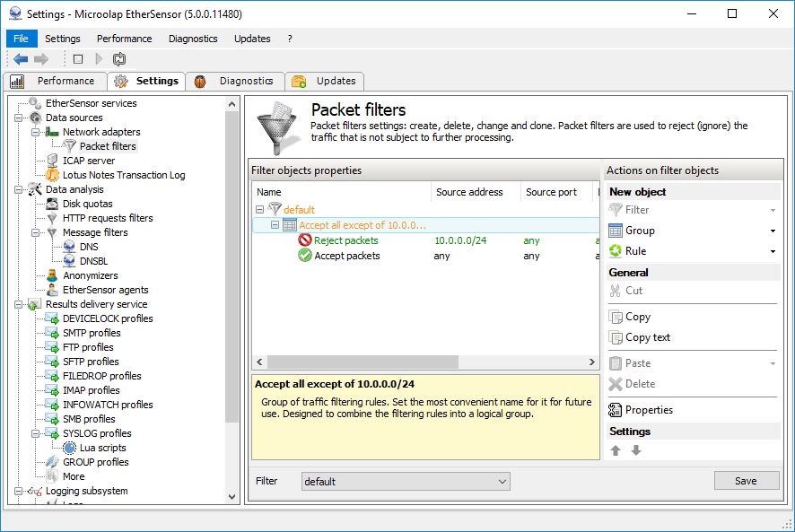Click the Network adapters icon in tree
The height and width of the screenshot is (532, 795).
(52, 132)
